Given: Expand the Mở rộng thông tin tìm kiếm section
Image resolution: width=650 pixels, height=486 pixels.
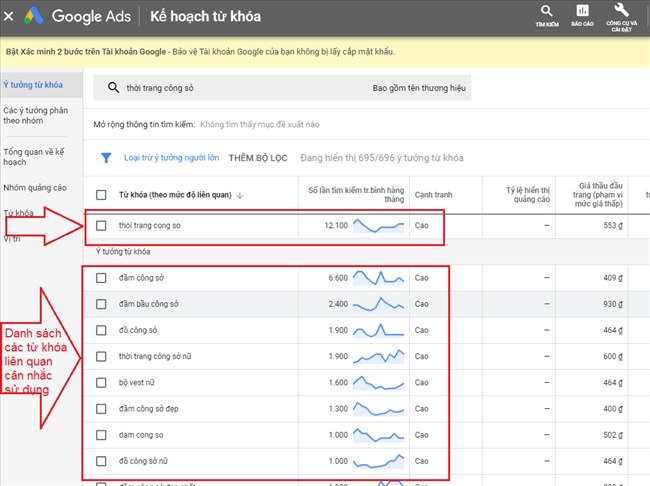Looking at the screenshot, I should (144, 125).
